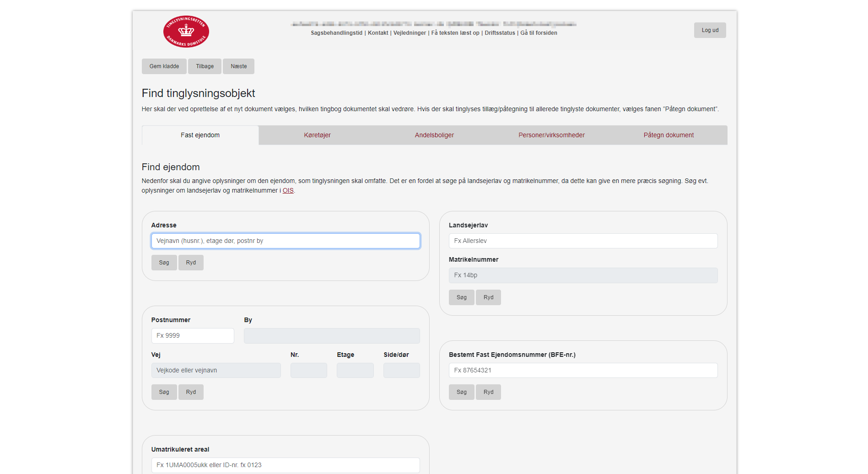
Task: Enter the Postnummer input field
Action: point(193,336)
